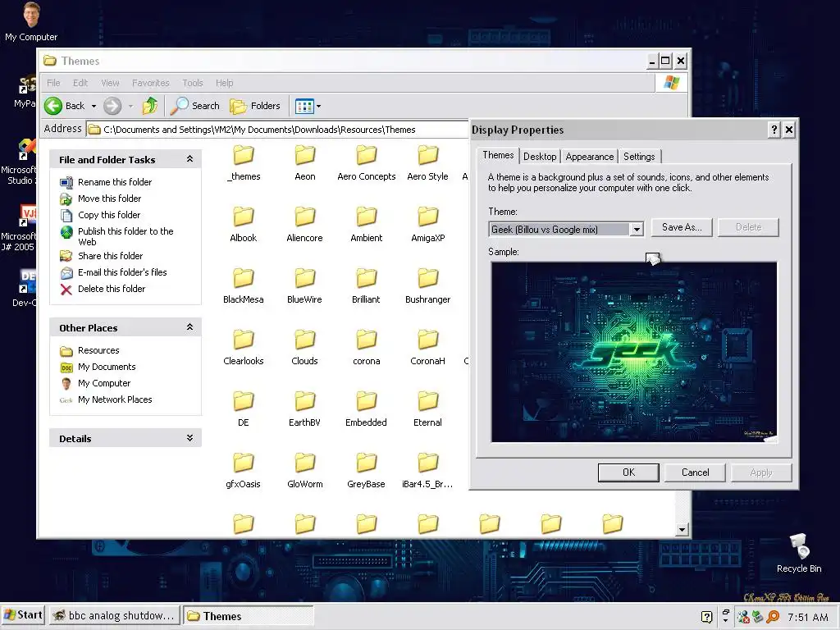Collapse File and Folder Tasks panel
Screen dimensions: 840x630
[189, 159]
